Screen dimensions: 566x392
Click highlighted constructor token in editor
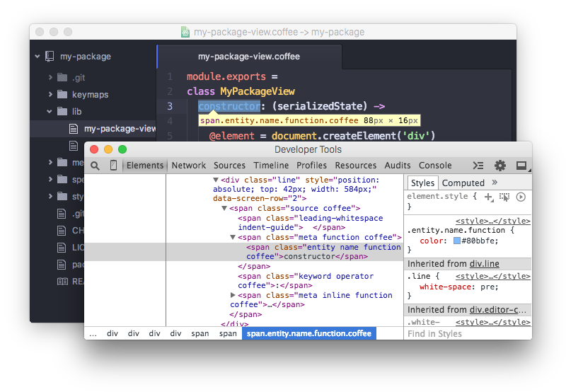(229, 106)
